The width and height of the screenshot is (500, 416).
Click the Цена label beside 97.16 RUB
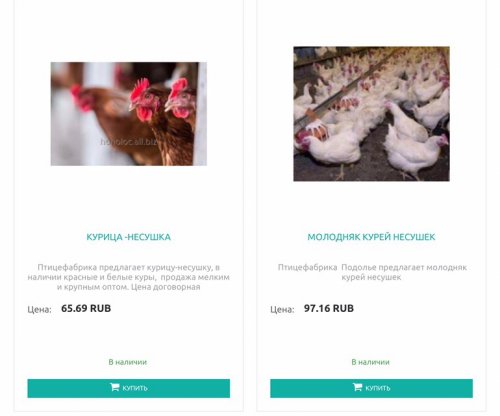coord(282,309)
